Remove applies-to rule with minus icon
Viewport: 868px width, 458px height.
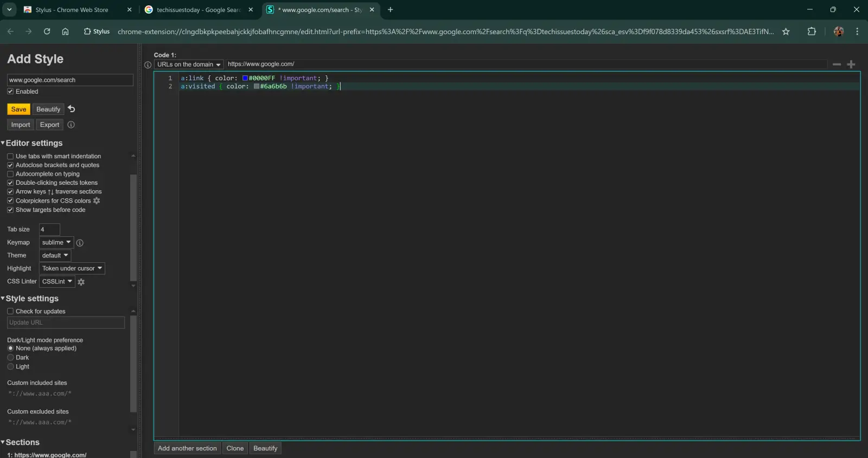(x=837, y=64)
